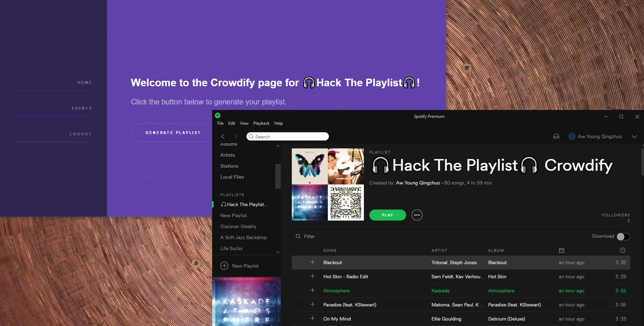
Task: Click the Delirium (Deluxe) album
Action: click(x=506, y=319)
